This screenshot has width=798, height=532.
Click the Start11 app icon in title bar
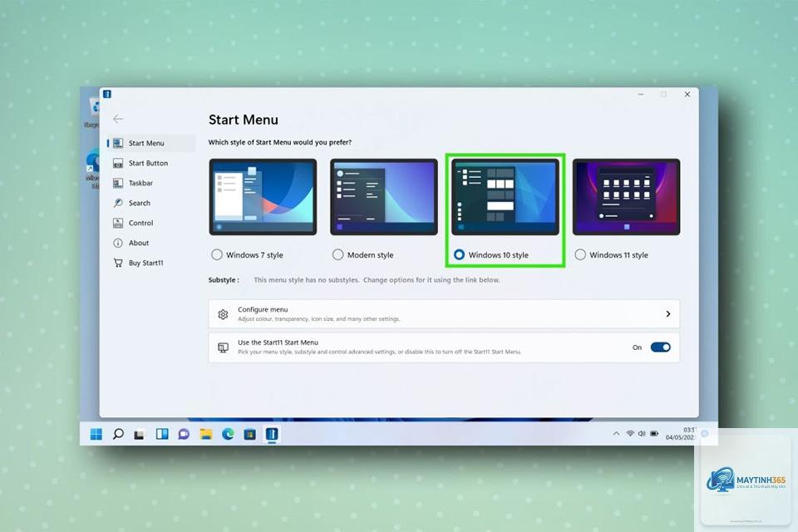pos(107,94)
